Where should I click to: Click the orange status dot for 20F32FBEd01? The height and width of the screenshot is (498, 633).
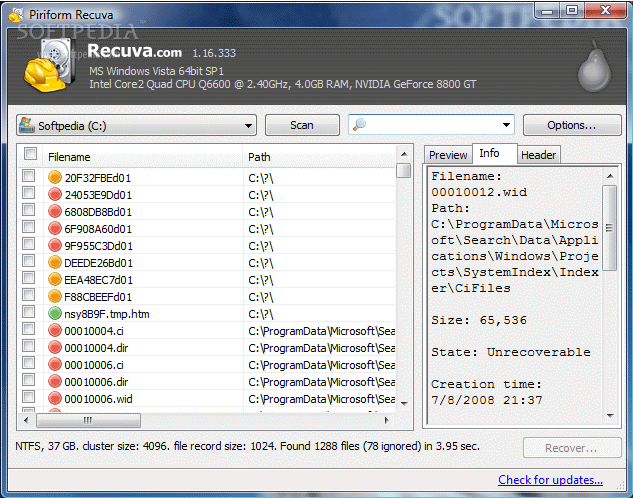(x=54, y=177)
